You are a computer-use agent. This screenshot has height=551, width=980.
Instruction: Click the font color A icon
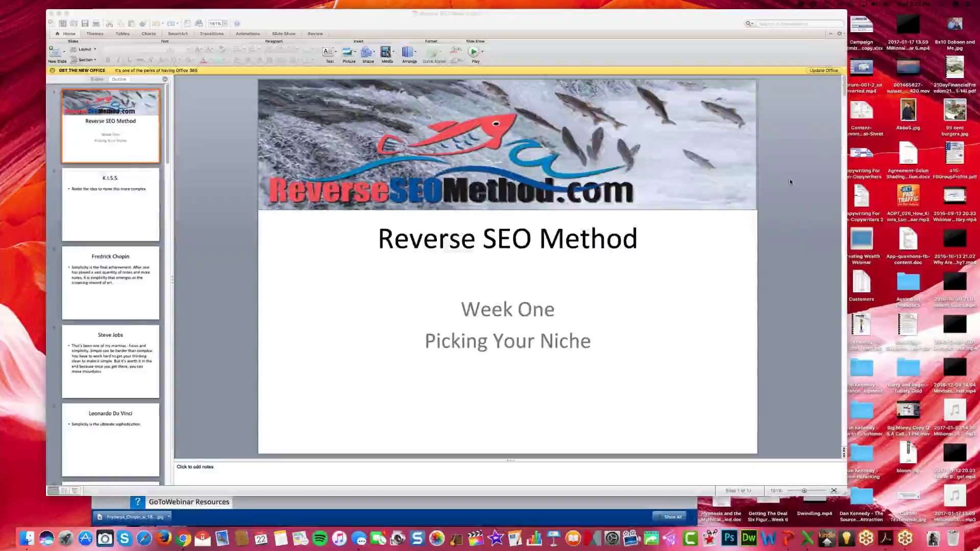[203, 60]
